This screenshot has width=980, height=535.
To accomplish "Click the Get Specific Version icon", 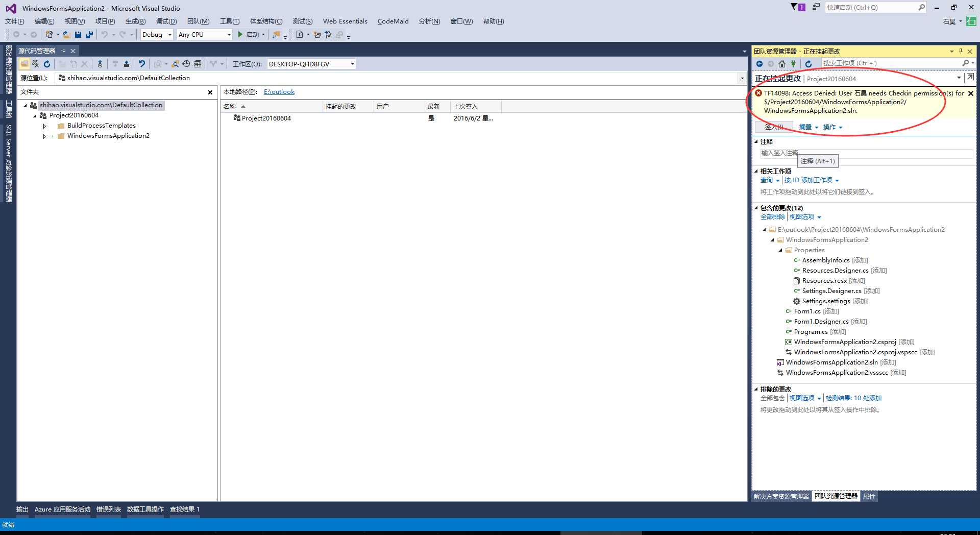I will coord(100,64).
